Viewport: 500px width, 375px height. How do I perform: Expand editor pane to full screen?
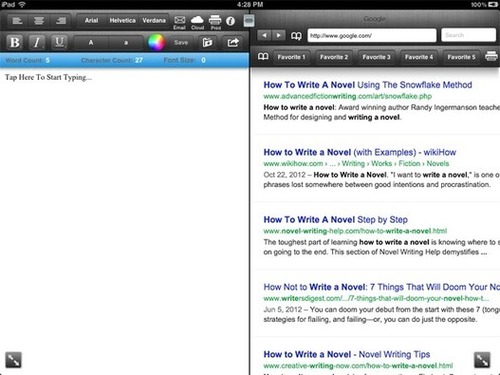13,360
